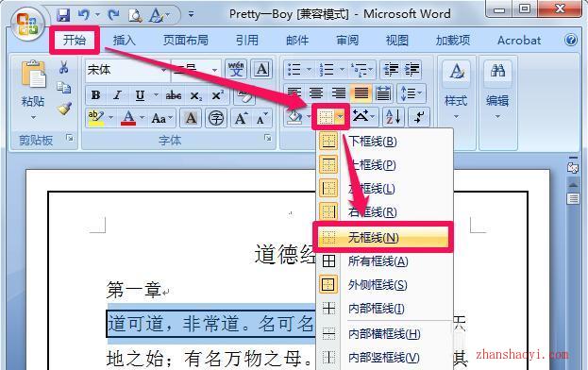Click the enclosed character 字 icon

[x=216, y=119]
